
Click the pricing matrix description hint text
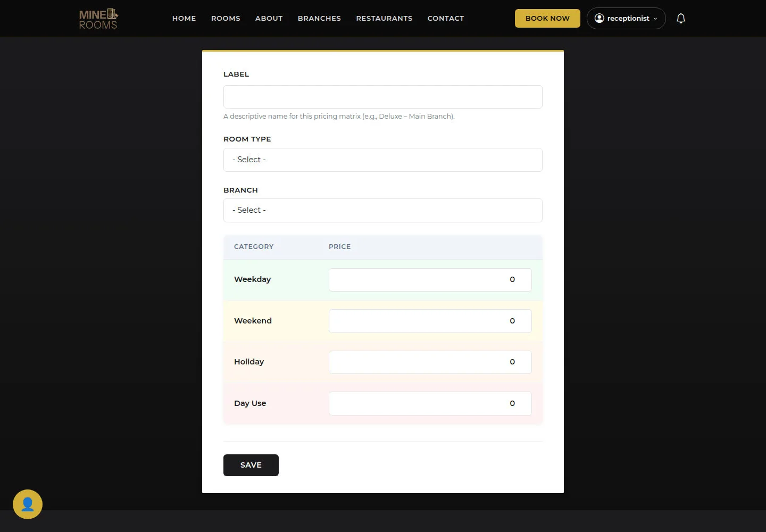(339, 116)
